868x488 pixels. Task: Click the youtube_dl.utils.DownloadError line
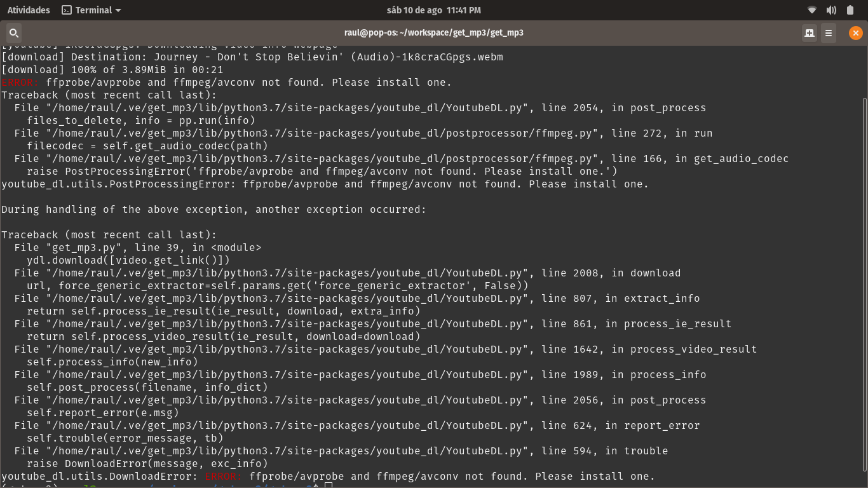tap(329, 477)
